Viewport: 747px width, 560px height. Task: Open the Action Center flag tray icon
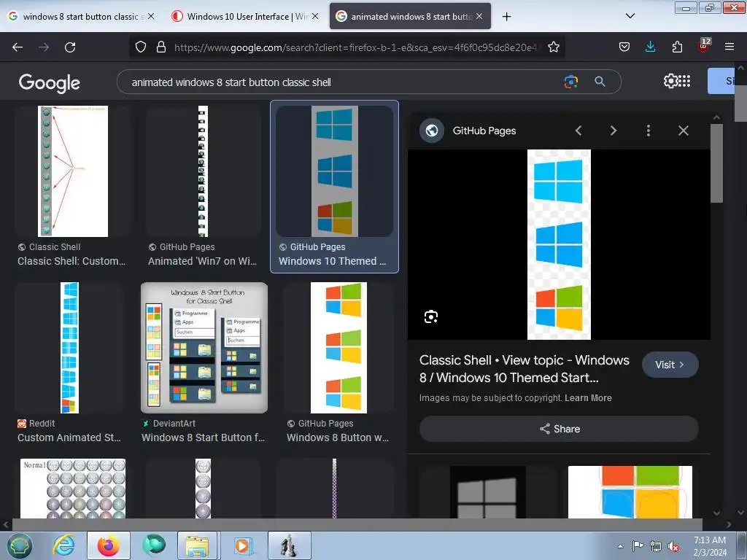point(638,546)
